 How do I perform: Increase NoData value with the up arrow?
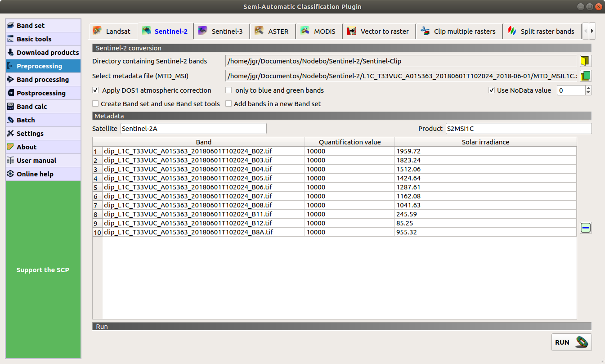[x=588, y=88]
